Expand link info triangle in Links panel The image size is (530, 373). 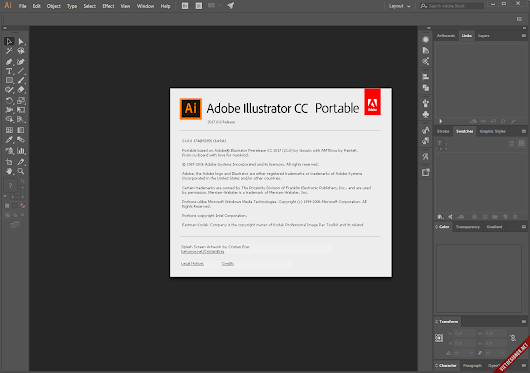[440, 121]
